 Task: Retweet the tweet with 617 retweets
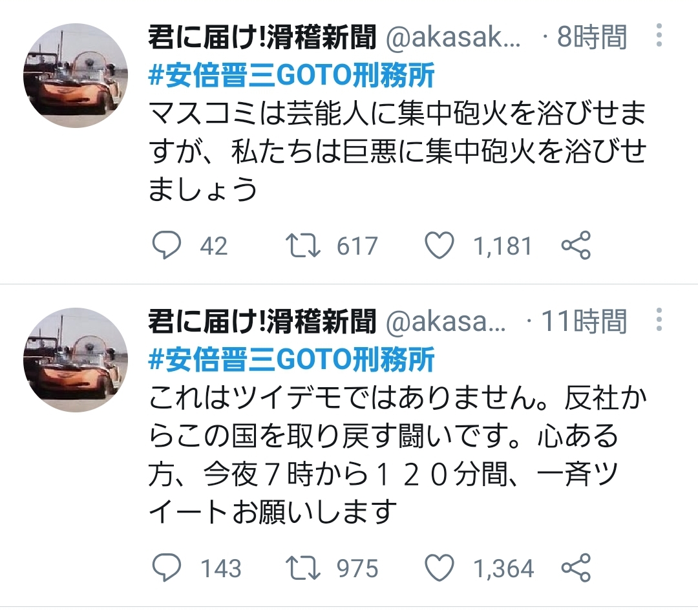(x=301, y=246)
